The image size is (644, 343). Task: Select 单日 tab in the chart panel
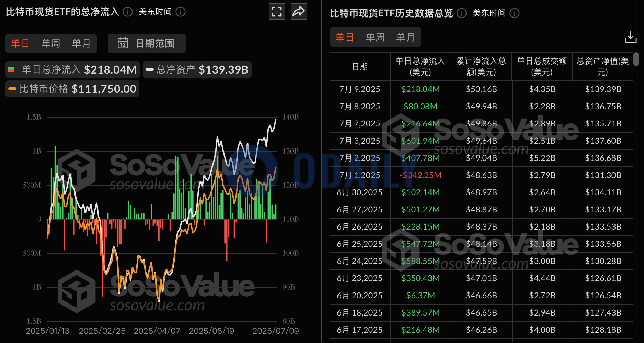20,43
